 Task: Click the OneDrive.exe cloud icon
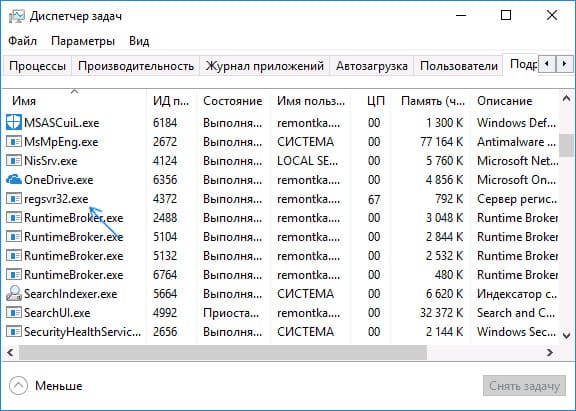point(14,180)
